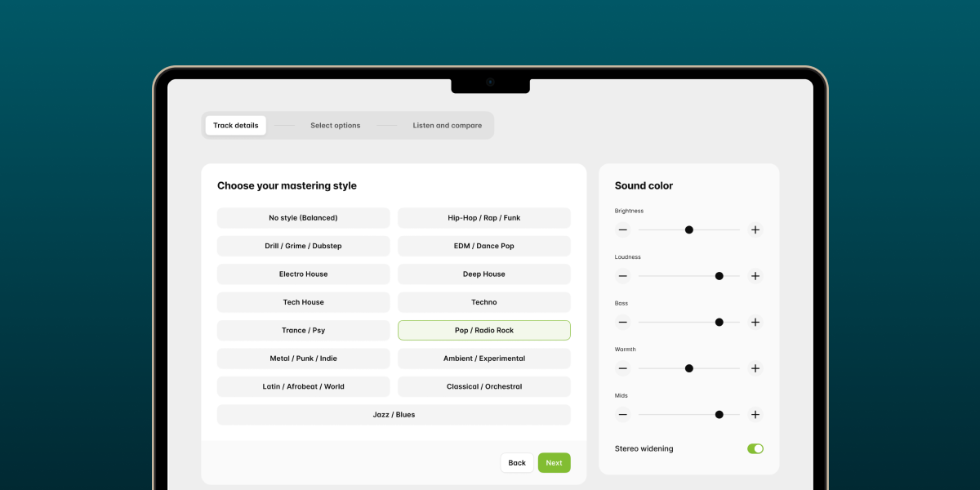Viewport: 980px width, 490px height.
Task: Click the Warmth slider handle
Action: [x=689, y=368]
